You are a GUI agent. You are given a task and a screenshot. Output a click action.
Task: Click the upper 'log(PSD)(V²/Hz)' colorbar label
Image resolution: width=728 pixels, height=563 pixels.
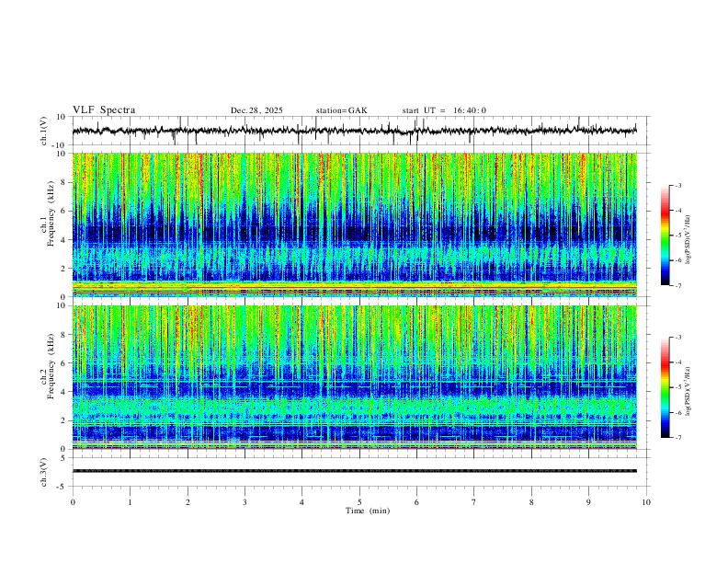(688, 240)
